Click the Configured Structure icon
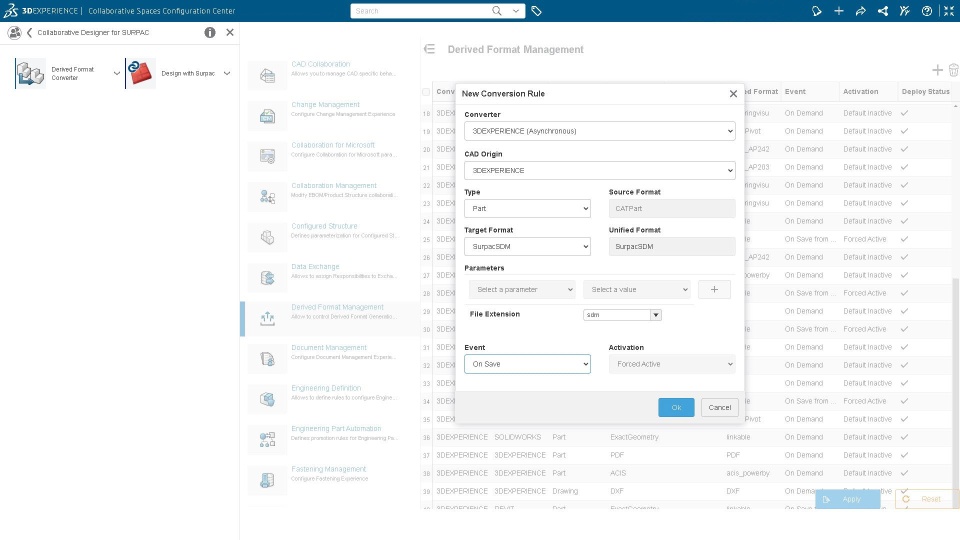 (x=268, y=238)
